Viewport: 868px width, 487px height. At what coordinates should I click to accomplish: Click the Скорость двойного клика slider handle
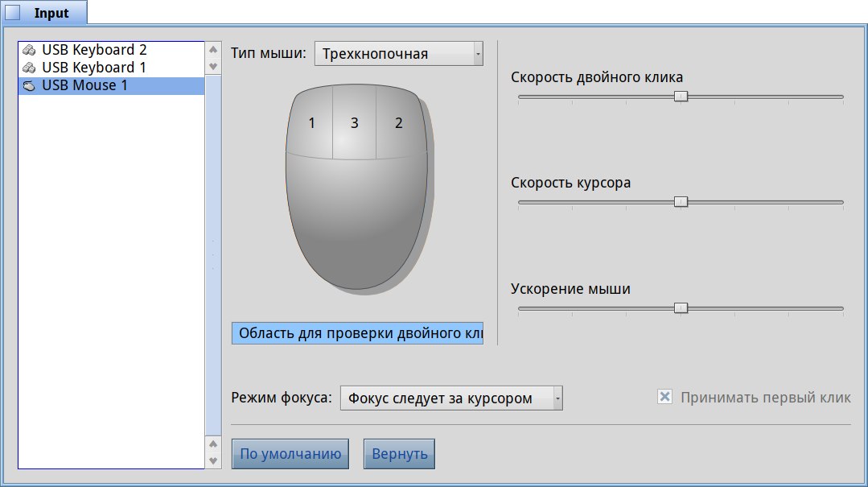coord(681,97)
